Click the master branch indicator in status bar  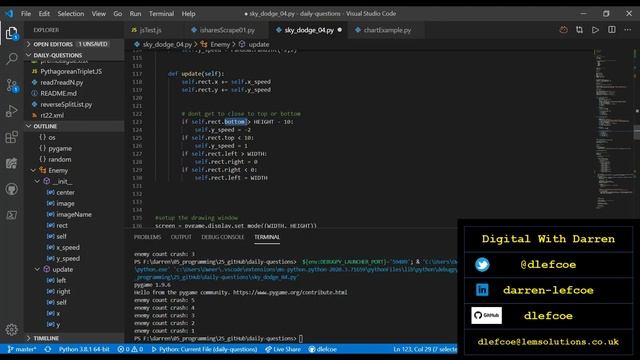click(x=22, y=349)
